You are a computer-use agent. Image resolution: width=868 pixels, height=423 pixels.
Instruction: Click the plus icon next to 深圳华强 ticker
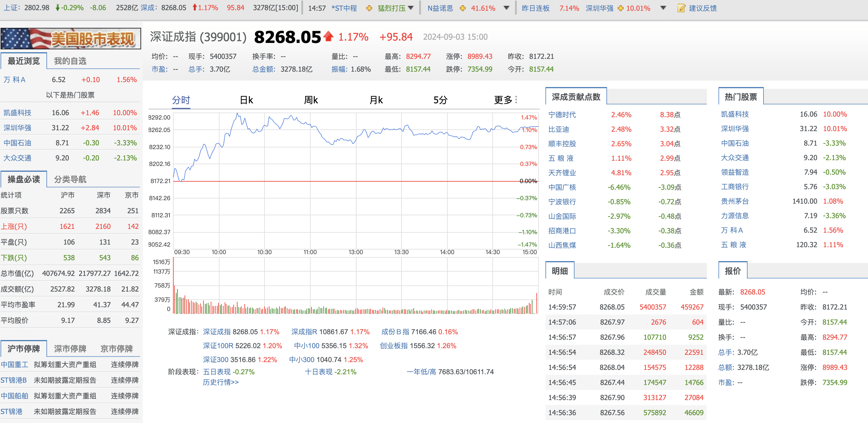click(x=620, y=8)
